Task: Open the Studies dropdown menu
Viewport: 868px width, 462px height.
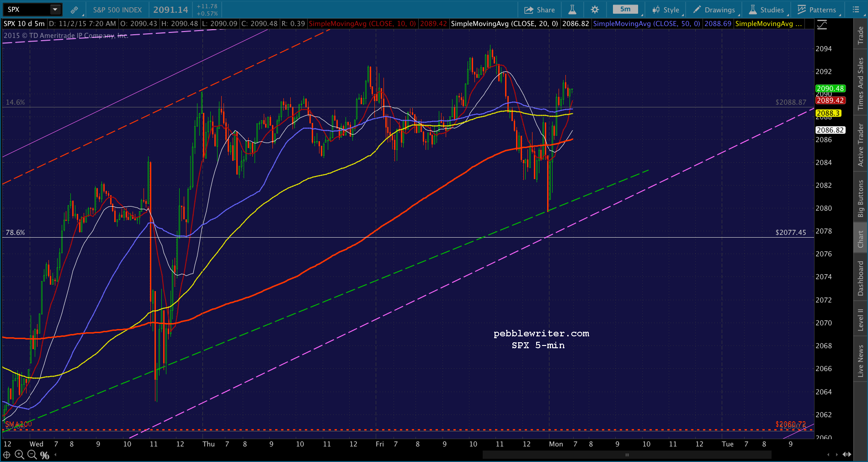Action: [767, 10]
